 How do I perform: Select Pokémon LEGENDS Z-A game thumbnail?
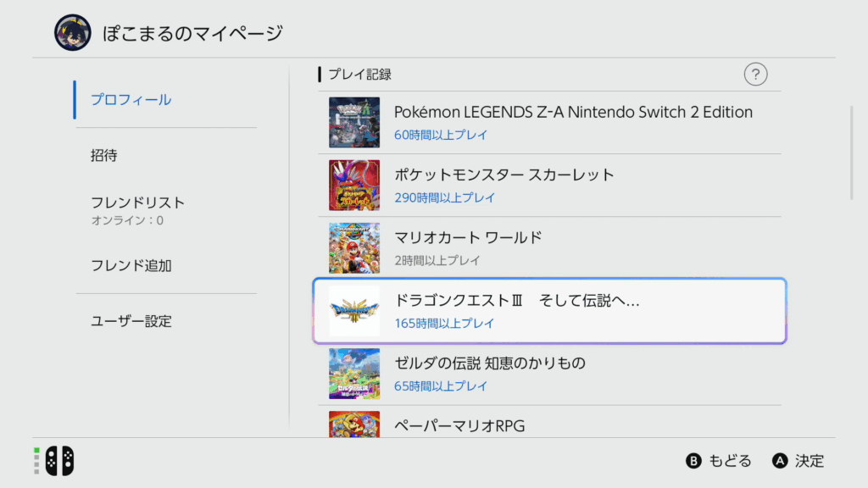coord(354,123)
